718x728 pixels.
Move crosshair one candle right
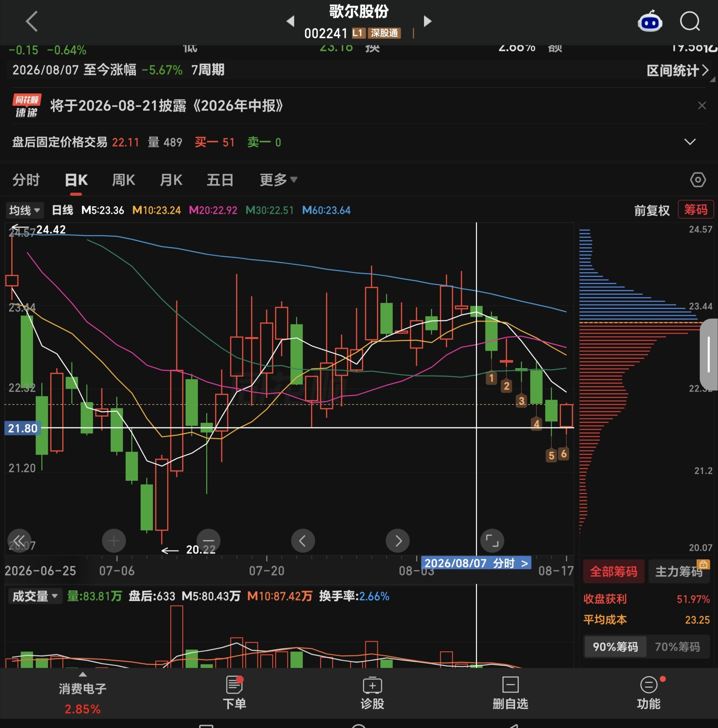398,541
